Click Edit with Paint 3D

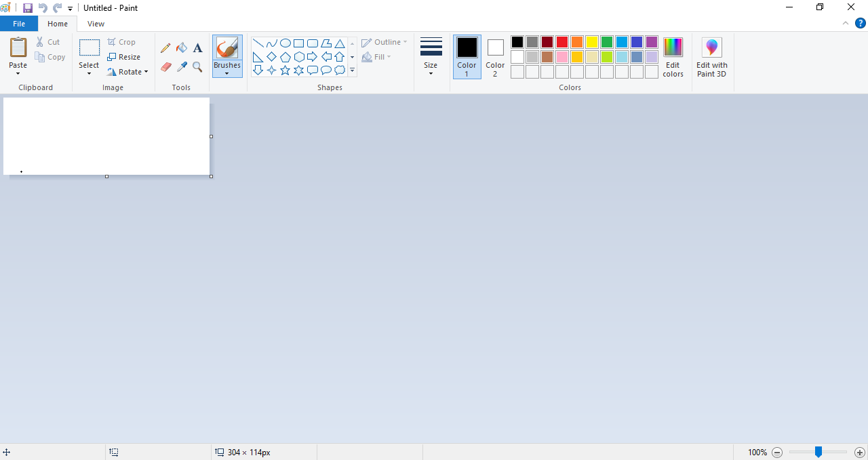pyautogui.click(x=712, y=57)
